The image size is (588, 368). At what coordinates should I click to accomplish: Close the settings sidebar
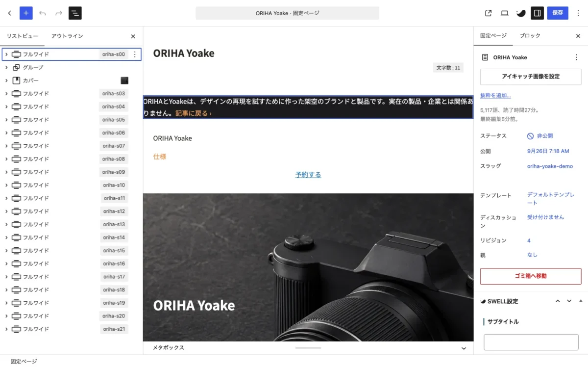pos(578,36)
